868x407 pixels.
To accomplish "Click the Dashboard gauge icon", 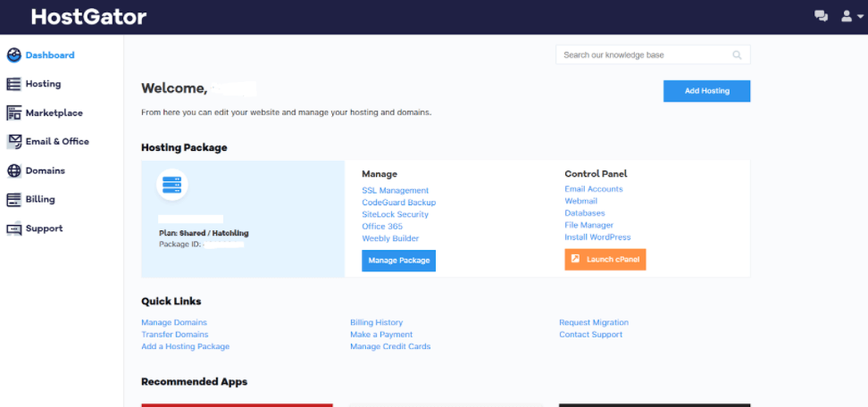I will point(13,55).
